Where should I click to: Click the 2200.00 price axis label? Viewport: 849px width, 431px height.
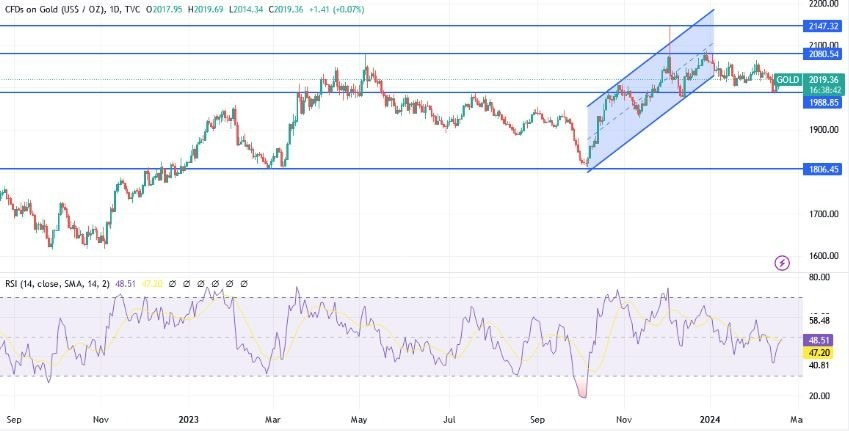pyautogui.click(x=822, y=4)
